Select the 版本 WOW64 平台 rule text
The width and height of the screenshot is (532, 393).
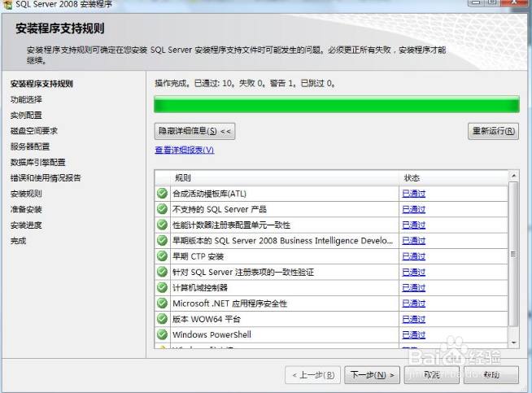(207, 319)
